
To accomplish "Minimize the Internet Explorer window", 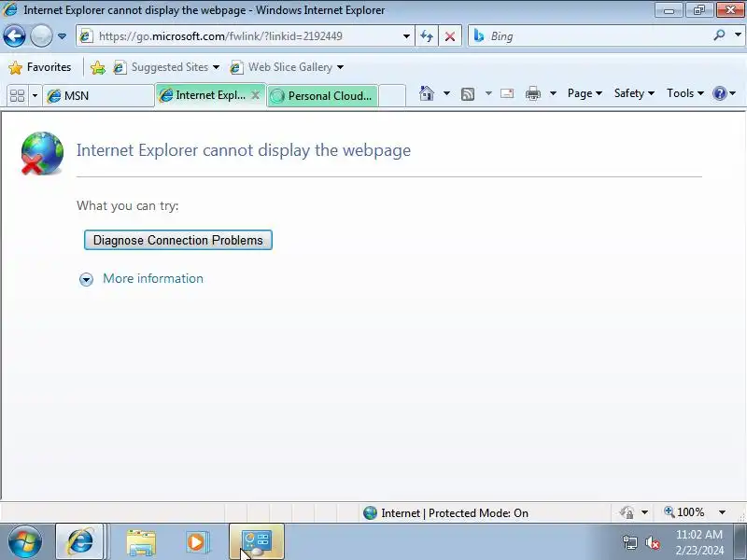I will 669,10.
